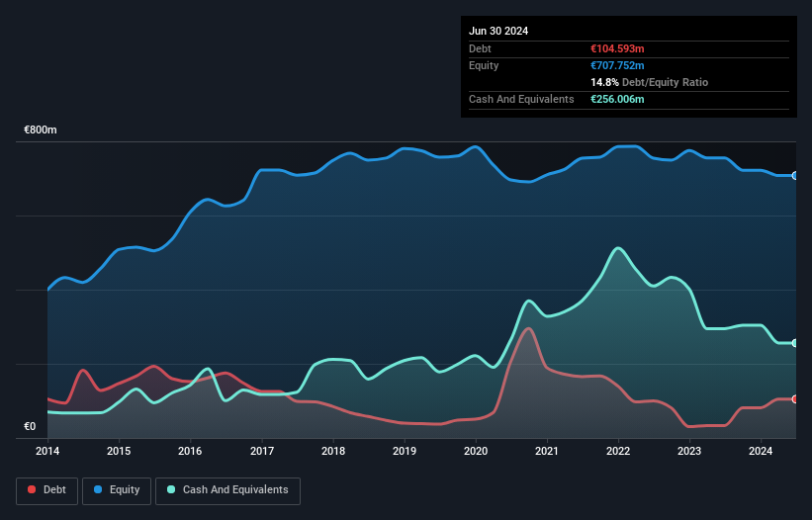812x520 pixels.
Task: Click the €0 y-axis label
Action: click(30, 426)
